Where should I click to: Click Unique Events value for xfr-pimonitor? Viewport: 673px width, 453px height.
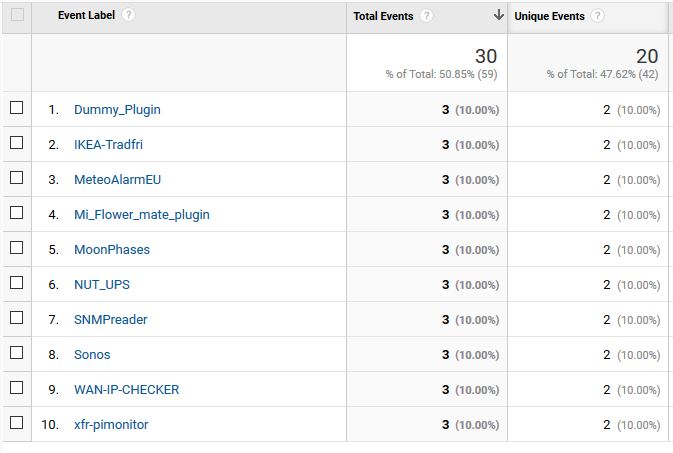coord(606,425)
